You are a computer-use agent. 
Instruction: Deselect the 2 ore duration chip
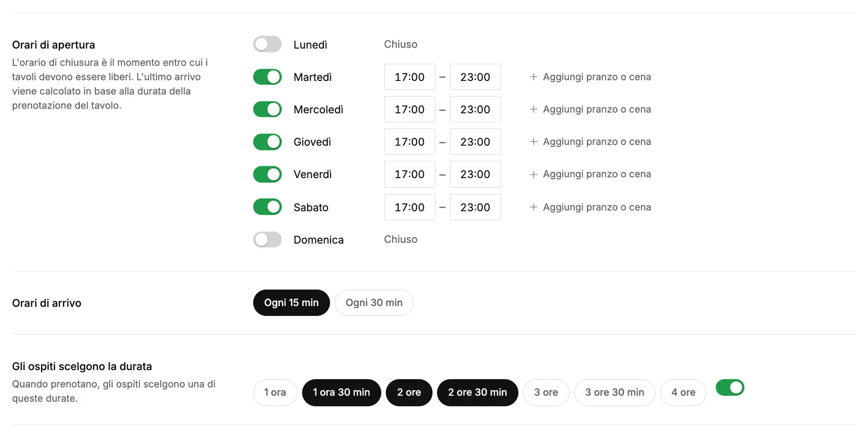pyautogui.click(x=409, y=393)
